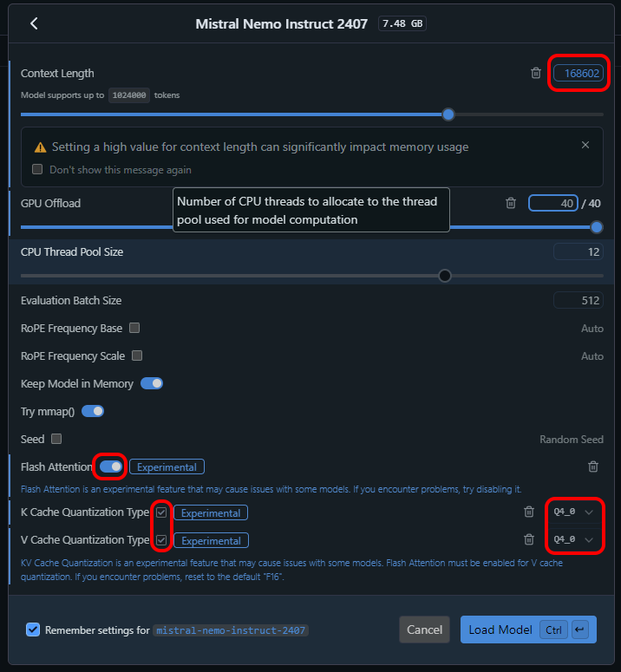
Task: Tick the Seed checkbox
Action: (56, 439)
